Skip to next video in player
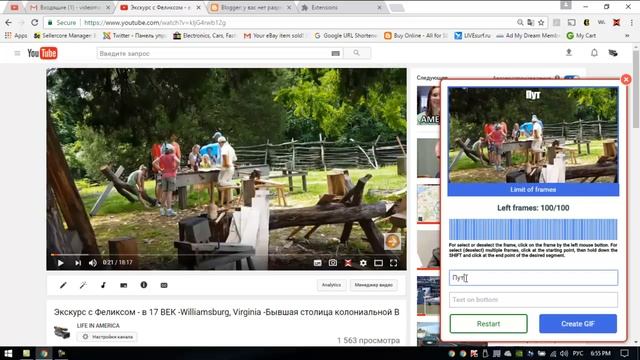Image resolution: width=640 pixels, height=360 pixels. click(x=78, y=263)
